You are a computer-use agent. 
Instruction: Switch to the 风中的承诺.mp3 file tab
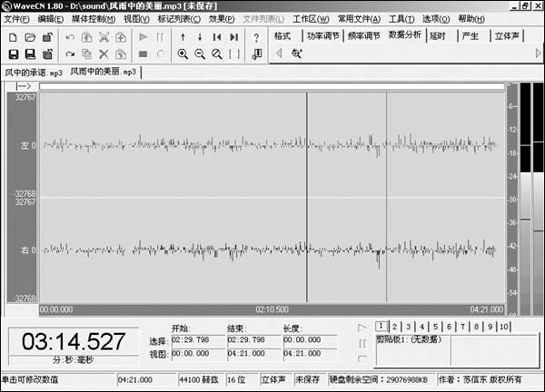[34, 72]
